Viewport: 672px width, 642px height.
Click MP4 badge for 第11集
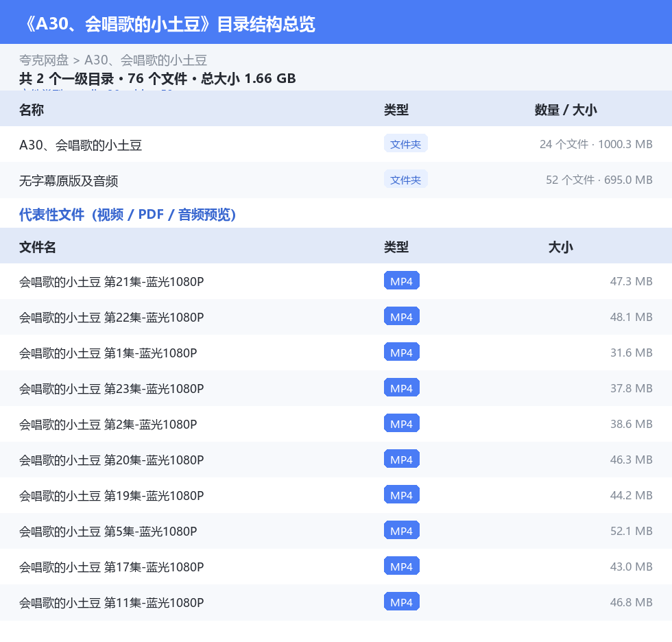point(402,602)
